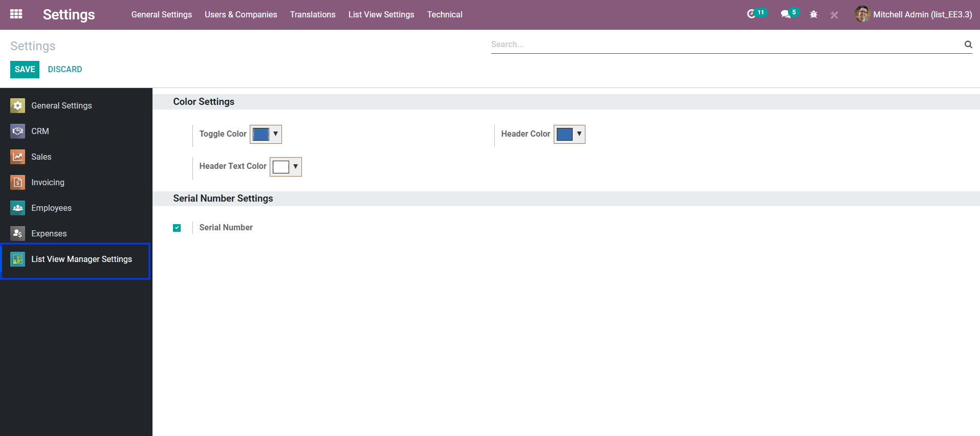The height and width of the screenshot is (436, 980).
Task: Discard the settings changes
Action: pyautogui.click(x=65, y=70)
